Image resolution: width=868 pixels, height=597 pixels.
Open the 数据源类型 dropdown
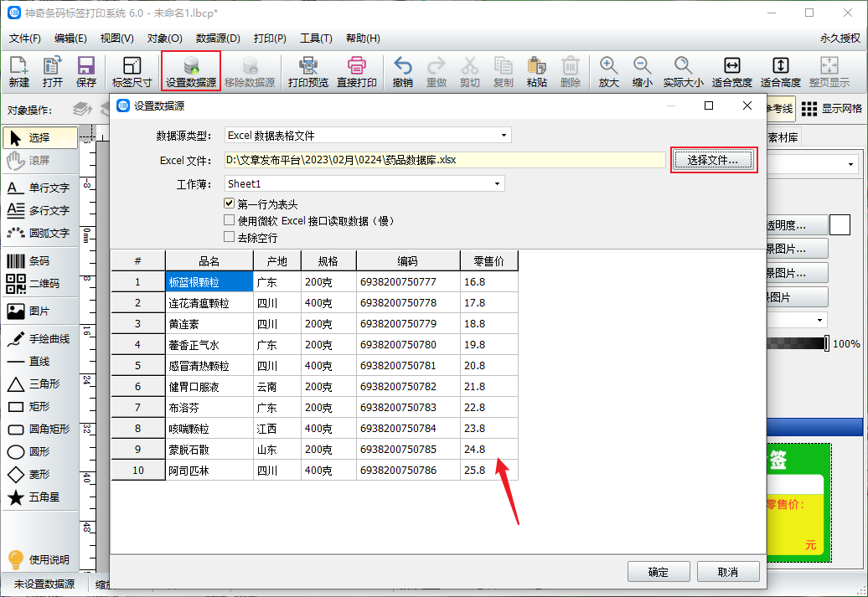coord(368,135)
